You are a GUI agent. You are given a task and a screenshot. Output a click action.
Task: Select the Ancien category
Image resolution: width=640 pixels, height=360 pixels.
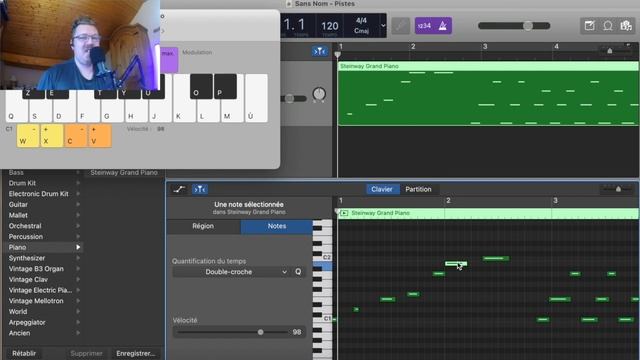(43, 333)
